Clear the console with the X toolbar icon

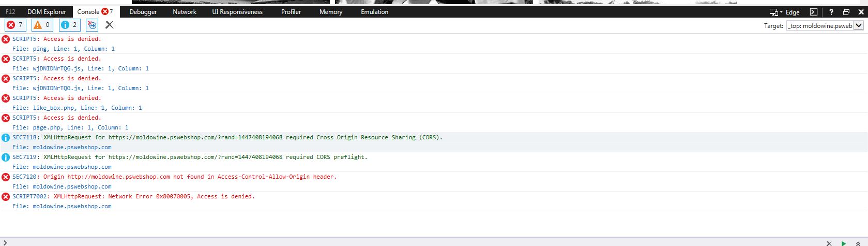[109, 25]
